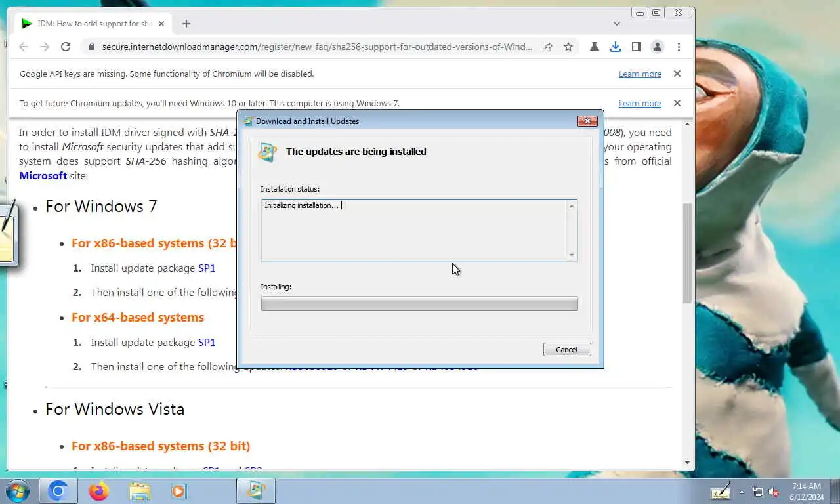Open the Chromium experiments flask icon

coord(595,47)
